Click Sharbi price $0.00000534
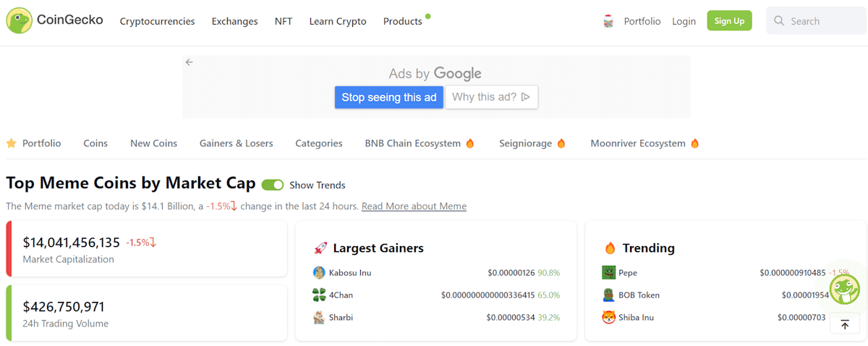Image resolution: width=868 pixels, height=346 pixels. point(511,317)
